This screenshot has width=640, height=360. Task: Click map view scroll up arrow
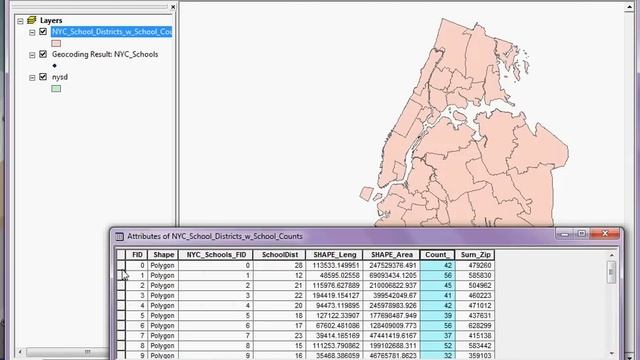pyautogui.click(x=629, y=8)
